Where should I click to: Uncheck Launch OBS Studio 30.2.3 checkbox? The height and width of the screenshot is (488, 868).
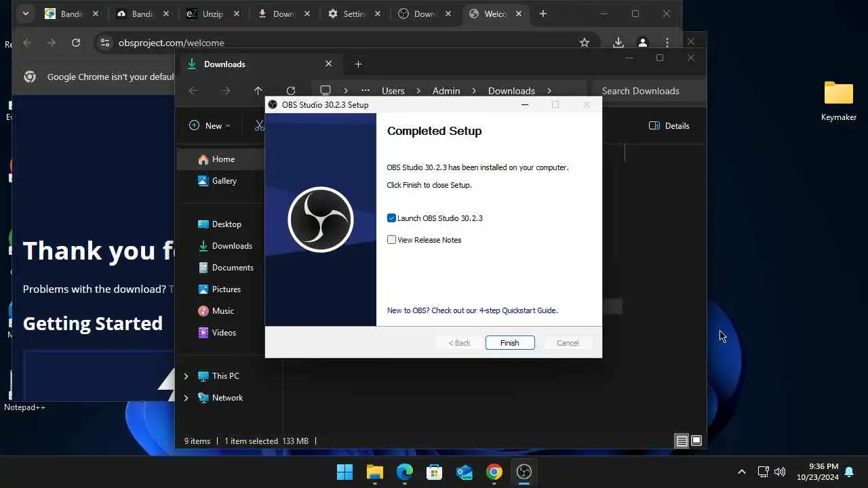(x=391, y=218)
